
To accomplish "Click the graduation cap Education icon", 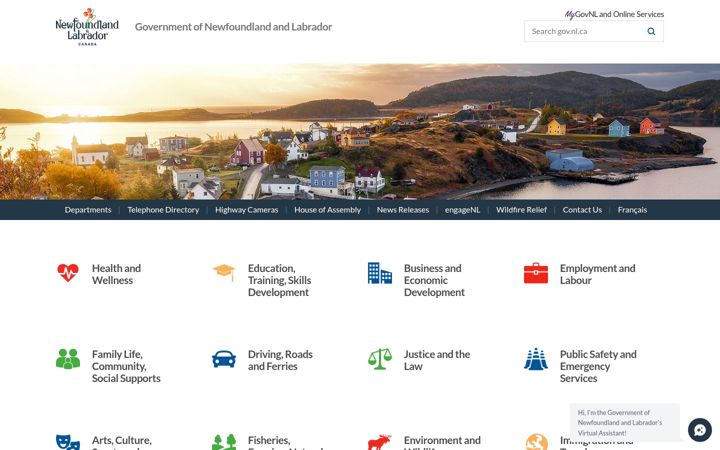I will (224, 272).
